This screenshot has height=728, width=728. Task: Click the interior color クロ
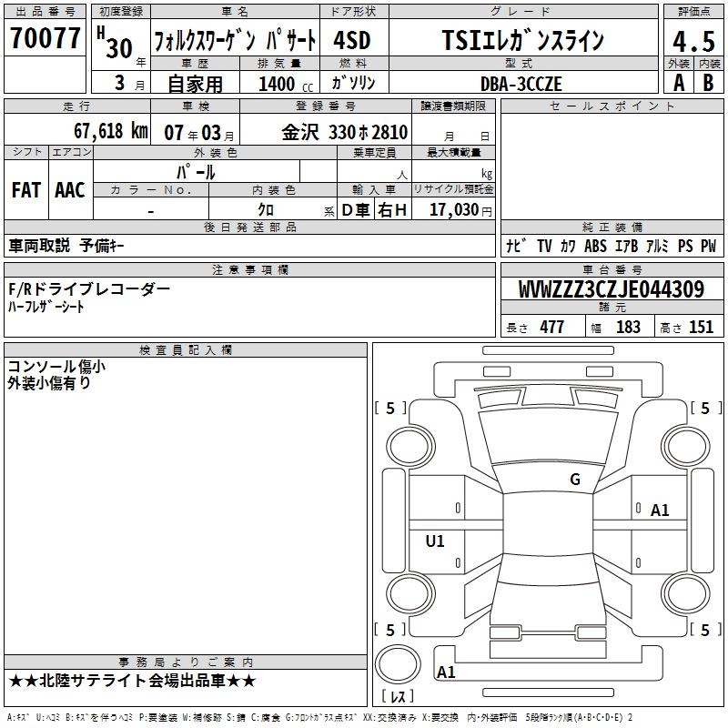(x=266, y=210)
